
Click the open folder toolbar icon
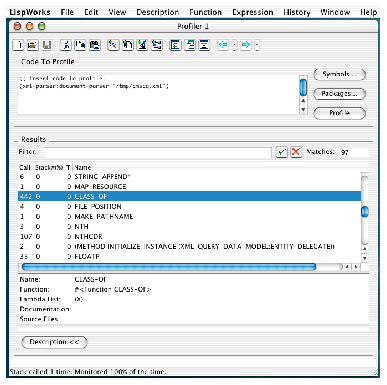click(x=32, y=45)
